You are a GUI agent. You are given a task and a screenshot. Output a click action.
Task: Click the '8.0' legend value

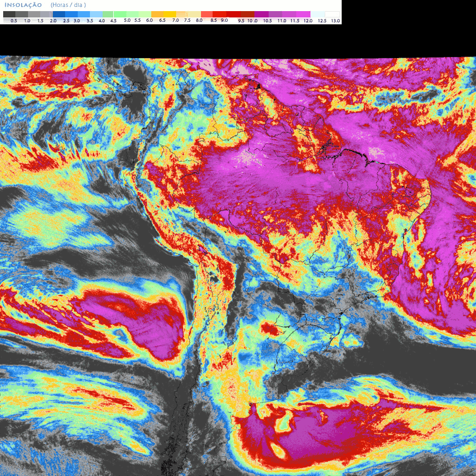(x=199, y=20)
